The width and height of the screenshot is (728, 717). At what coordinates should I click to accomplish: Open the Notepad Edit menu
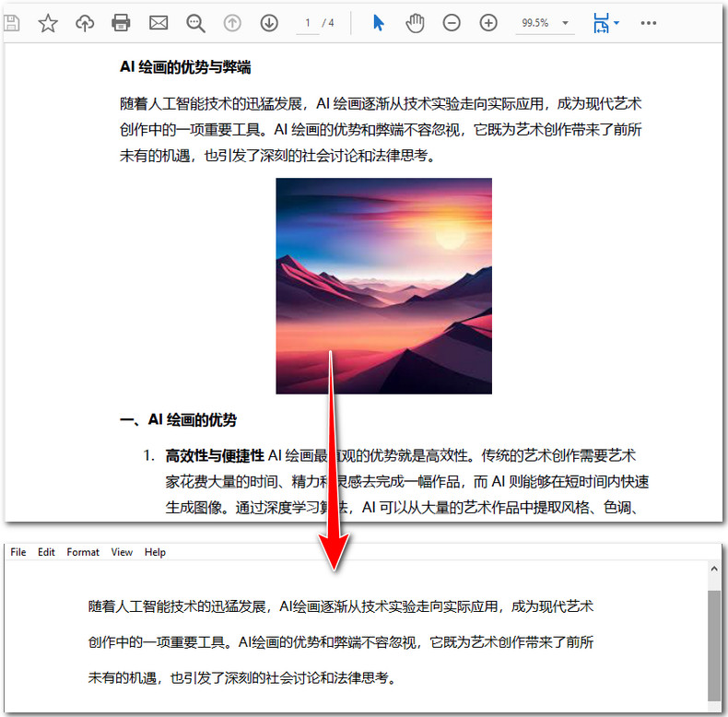pos(46,552)
